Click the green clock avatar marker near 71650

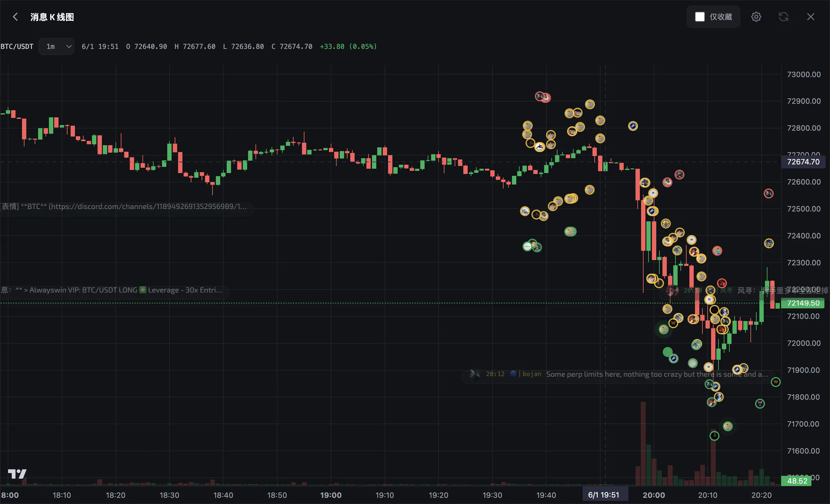[714, 436]
